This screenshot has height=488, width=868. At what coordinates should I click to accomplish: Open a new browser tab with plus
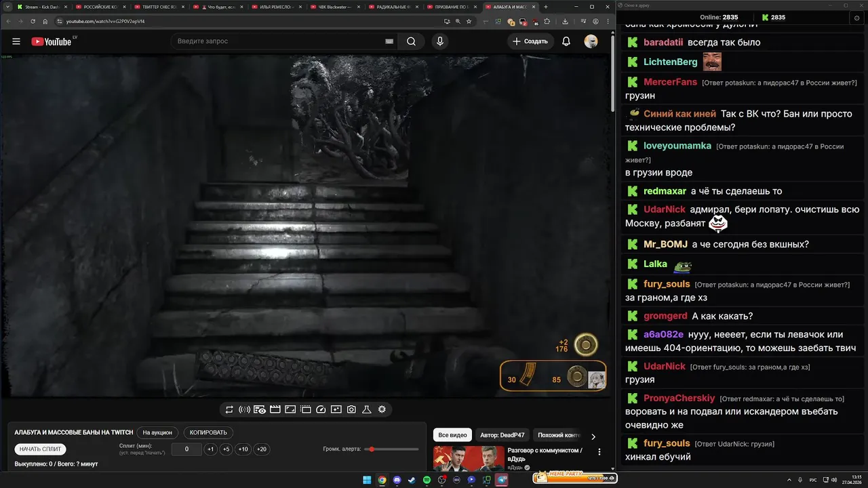(546, 7)
